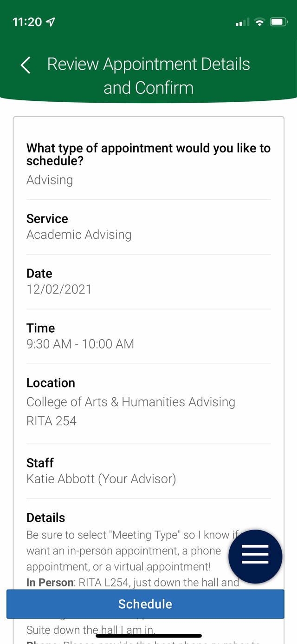Tap the location services arrow icon
Screen dimensions: 297x644
coord(51,22)
